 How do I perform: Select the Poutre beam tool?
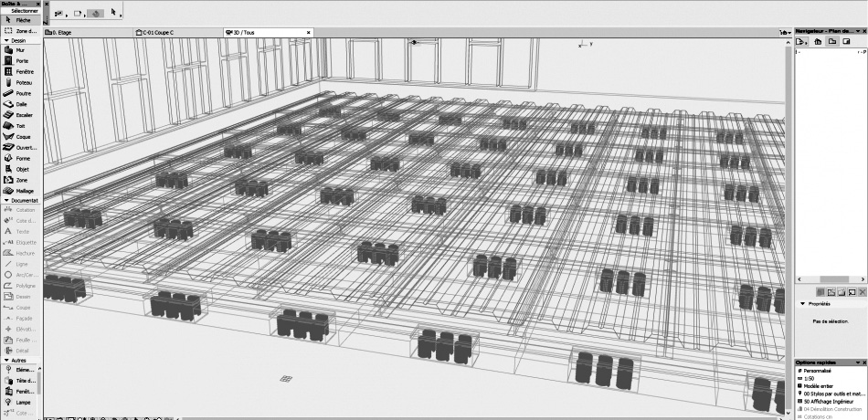(20, 93)
